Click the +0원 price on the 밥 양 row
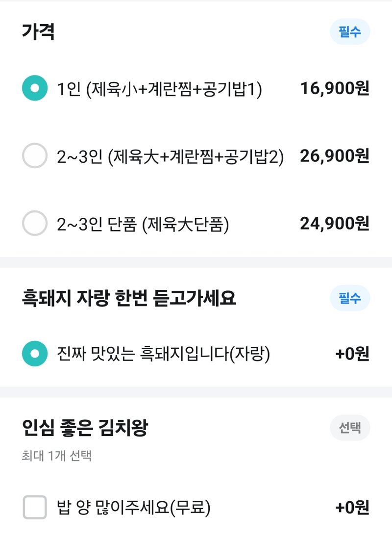This screenshot has width=392, height=540. [352, 507]
